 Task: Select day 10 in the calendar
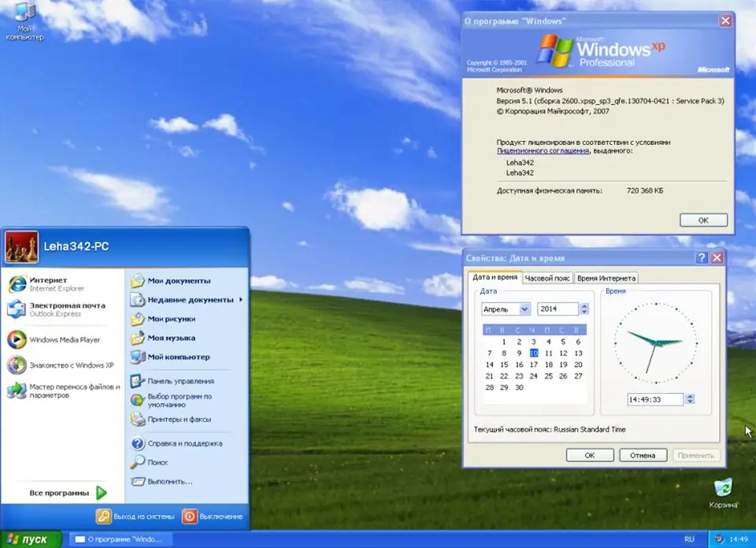(534, 353)
